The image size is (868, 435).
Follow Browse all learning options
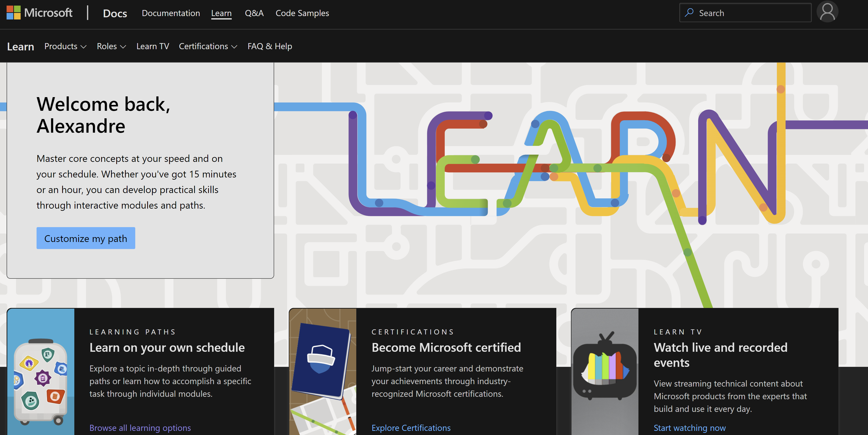point(140,428)
